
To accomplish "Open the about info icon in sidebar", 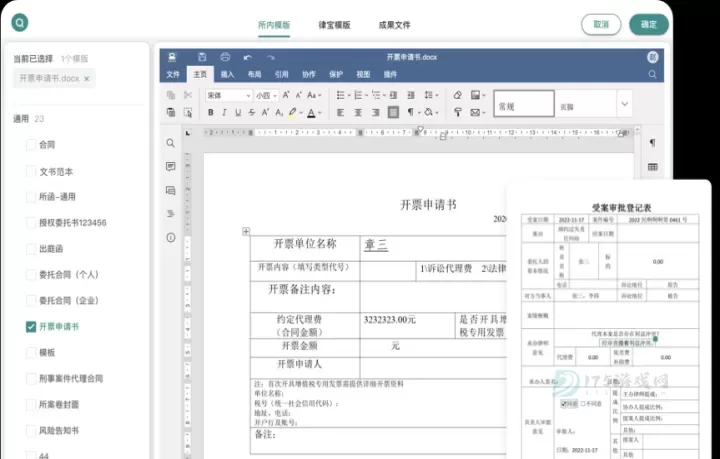I will coord(170,237).
